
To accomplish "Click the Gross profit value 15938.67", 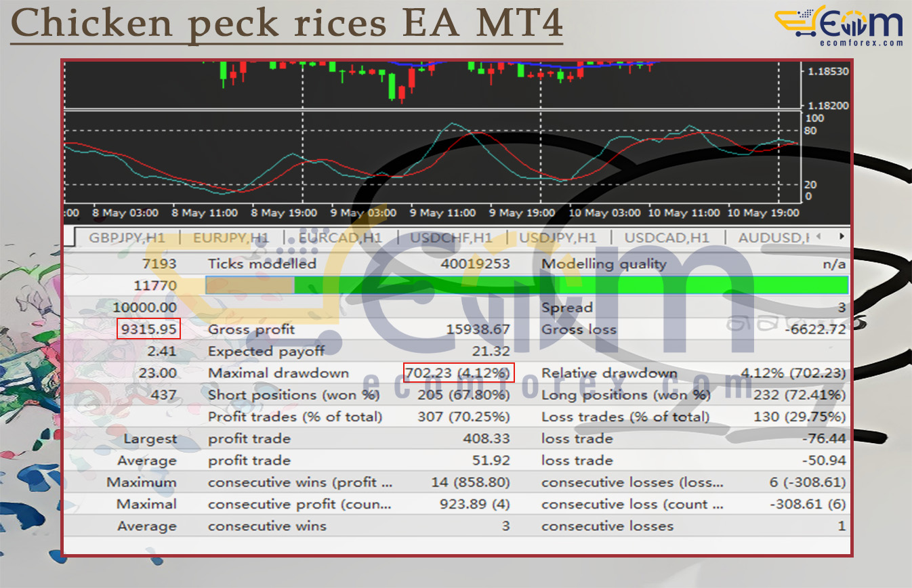I will 477,329.
